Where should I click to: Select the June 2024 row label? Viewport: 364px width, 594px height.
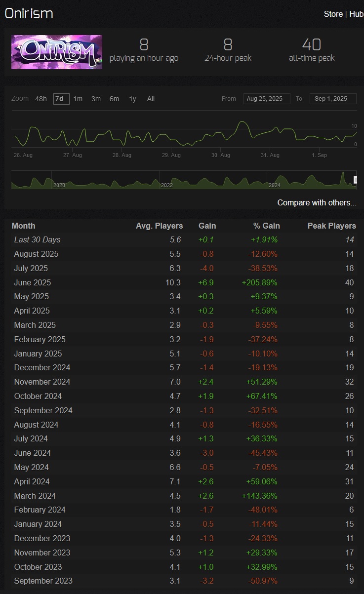[x=32, y=453]
